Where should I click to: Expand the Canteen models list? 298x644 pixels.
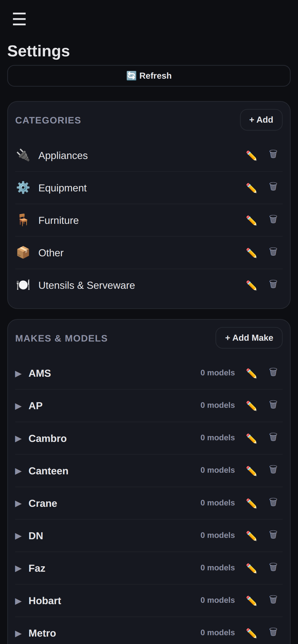pyautogui.click(x=18, y=471)
